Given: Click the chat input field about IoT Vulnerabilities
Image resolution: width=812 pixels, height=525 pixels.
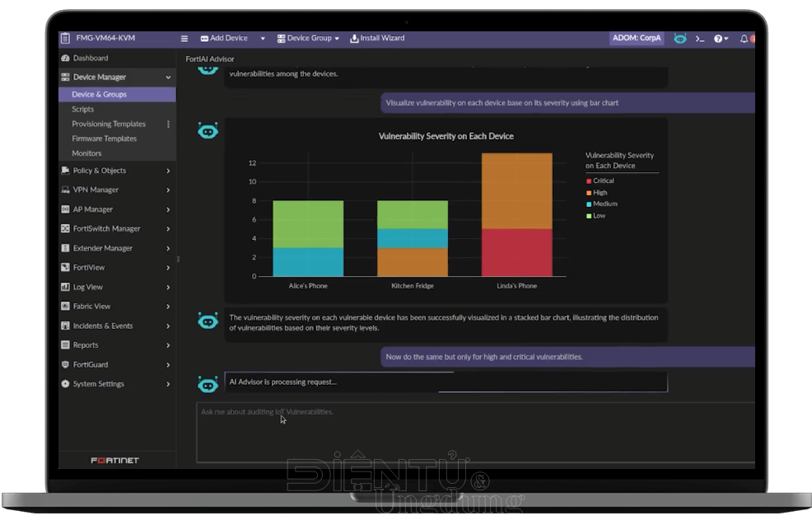Looking at the screenshot, I should pyautogui.click(x=475, y=432).
